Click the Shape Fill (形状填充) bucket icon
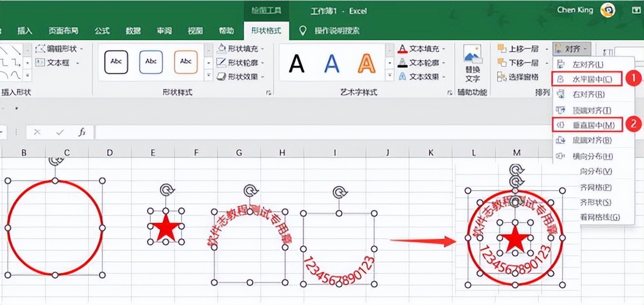Viewport: 644px width, 305px height. pos(221,48)
